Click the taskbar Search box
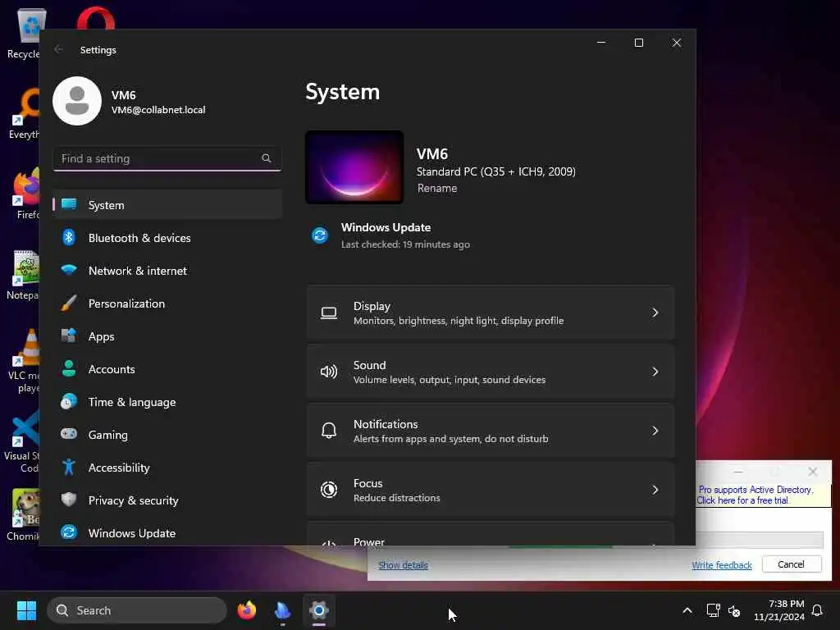Image resolution: width=840 pixels, height=630 pixels. 137,610
